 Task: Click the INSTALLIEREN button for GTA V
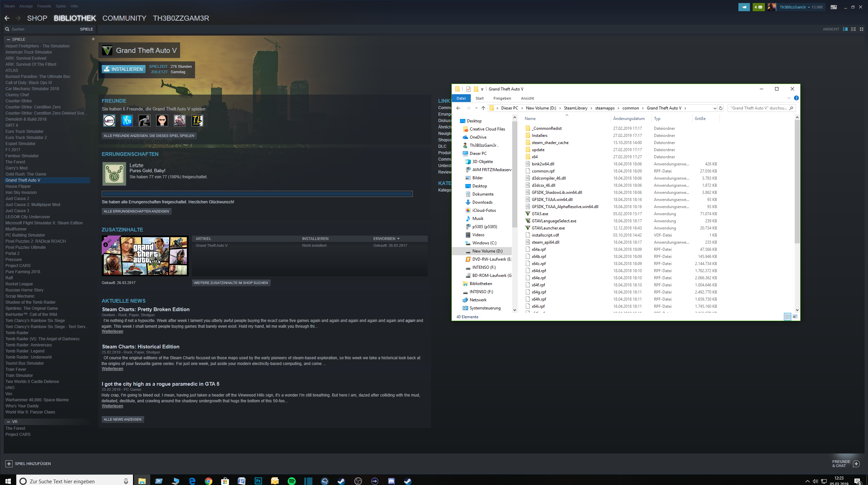(x=123, y=69)
